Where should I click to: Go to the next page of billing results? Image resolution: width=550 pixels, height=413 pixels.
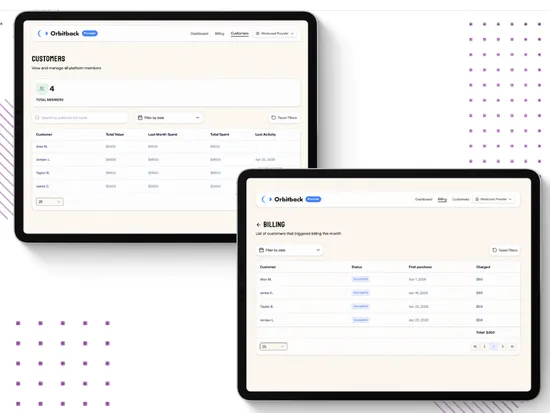(x=503, y=346)
